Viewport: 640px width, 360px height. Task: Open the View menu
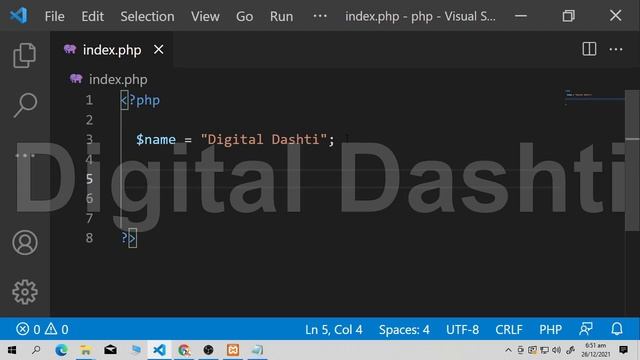click(205, 16)
